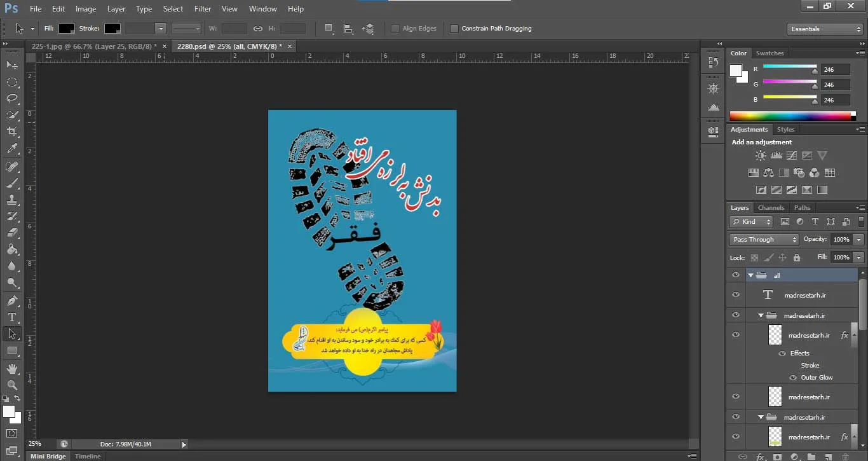Screen dimensions: 868x461
Task: Select the Brush tool
Action: [12, 183]
